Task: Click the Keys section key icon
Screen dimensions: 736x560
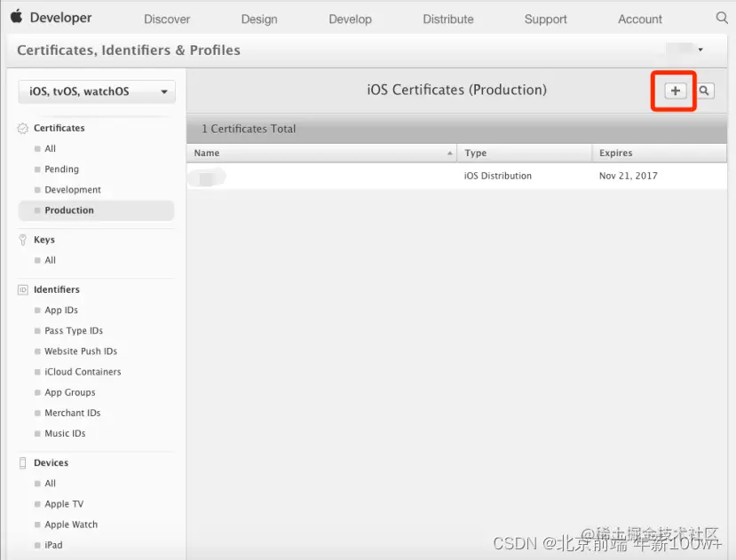Action: pyautogui.click(x=22, y=240)
